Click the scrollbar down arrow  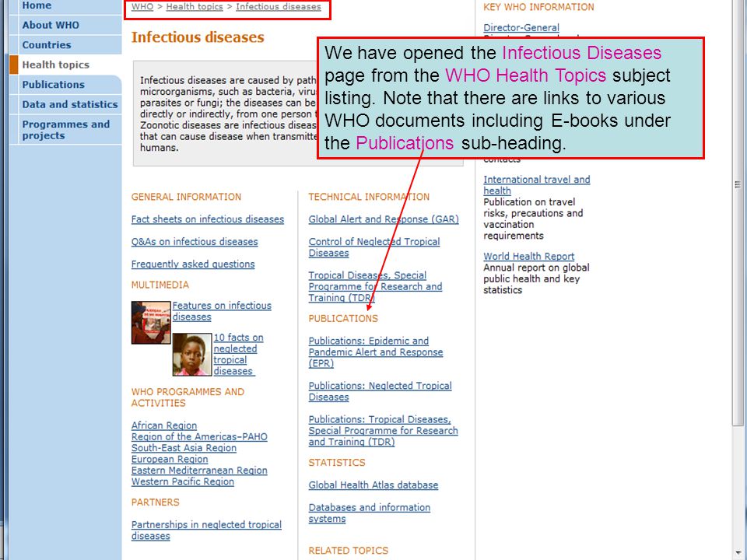[x=738, y=553]
